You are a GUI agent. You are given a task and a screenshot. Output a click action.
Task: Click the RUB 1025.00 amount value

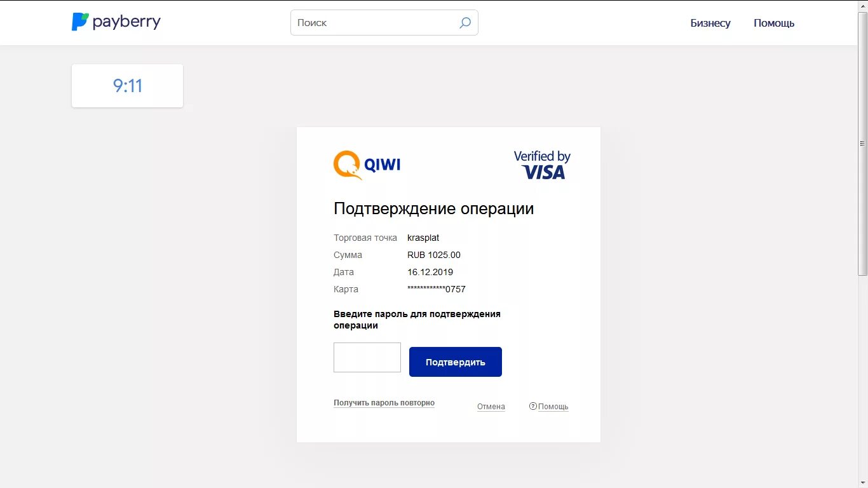[x=434, y=255]
